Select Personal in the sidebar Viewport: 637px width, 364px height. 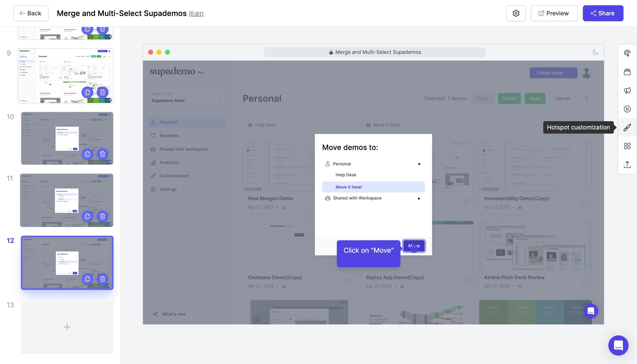click(x=186, y=122)
